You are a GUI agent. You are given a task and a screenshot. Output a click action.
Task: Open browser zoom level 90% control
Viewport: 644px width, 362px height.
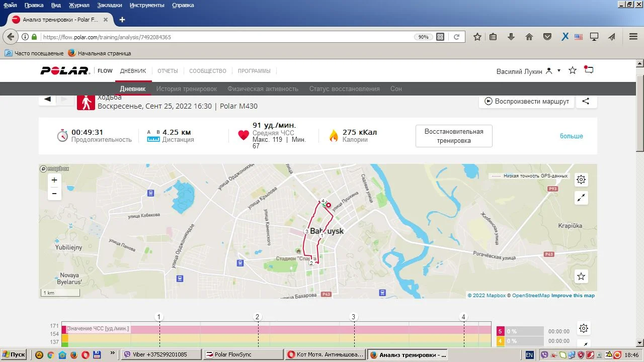423,37
